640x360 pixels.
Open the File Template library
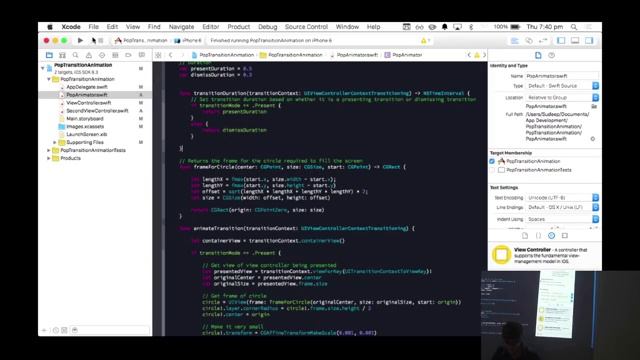525,236
